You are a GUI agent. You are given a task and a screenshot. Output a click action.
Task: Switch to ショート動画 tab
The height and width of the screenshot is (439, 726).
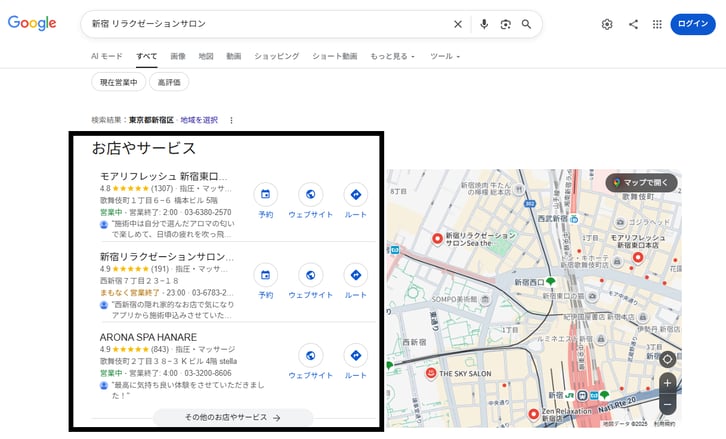(x=334, y=56)
